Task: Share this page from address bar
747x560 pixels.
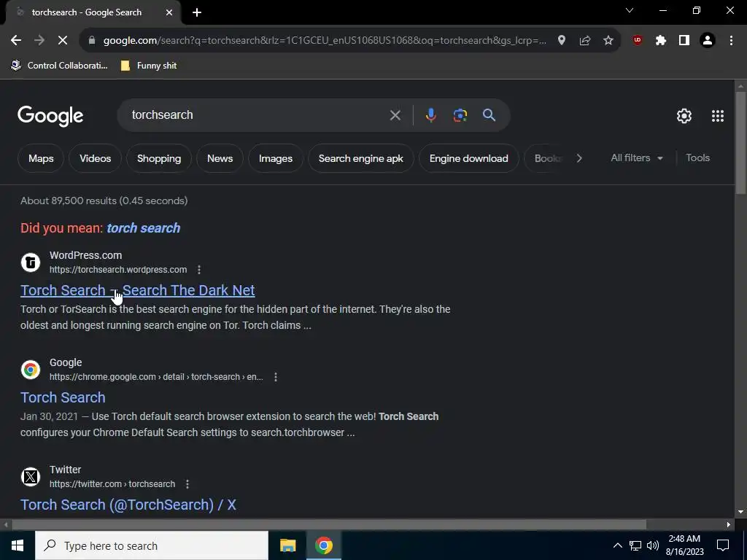Action: (x=585, y=41)
